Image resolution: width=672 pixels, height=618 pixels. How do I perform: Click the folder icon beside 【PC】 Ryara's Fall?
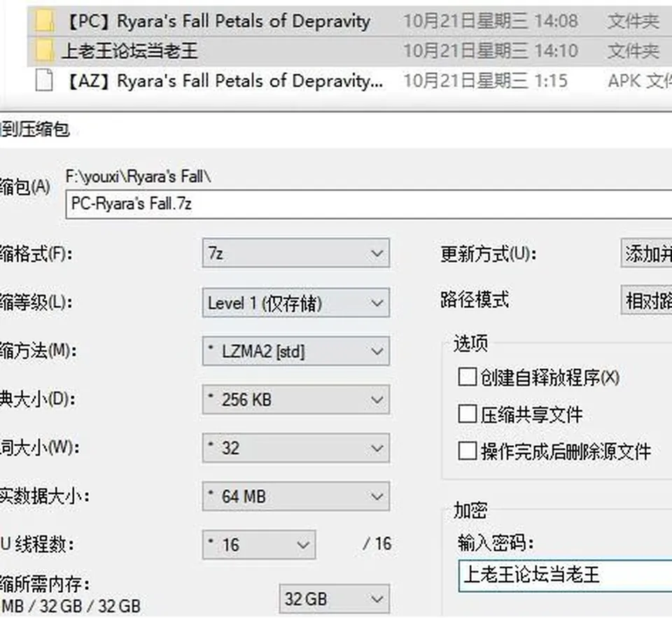44,21
